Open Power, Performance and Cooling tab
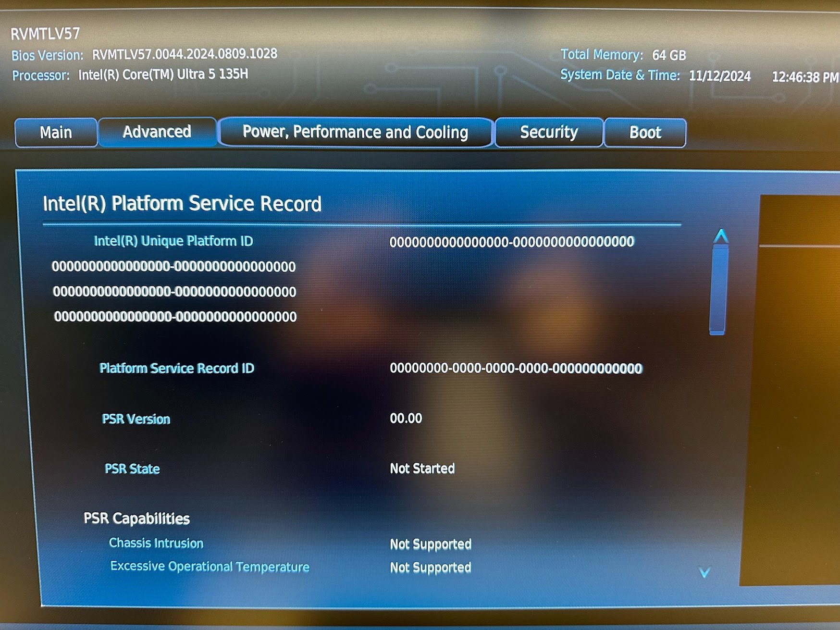Viewport: 840px width, 630px height. [x=355, y=132]
